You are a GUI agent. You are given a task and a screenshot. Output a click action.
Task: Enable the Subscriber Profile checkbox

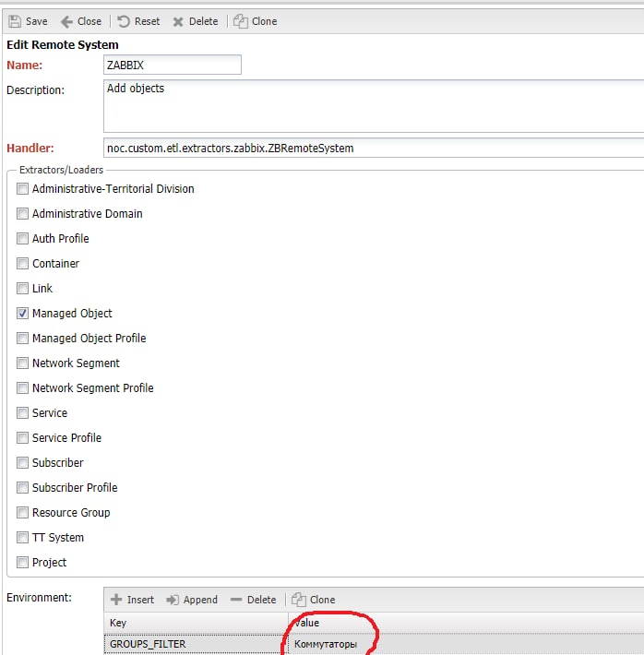(x=22, y=487)
